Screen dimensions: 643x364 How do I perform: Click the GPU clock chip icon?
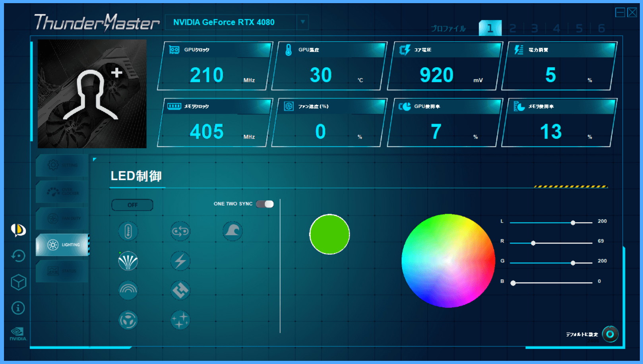(174, 50)
